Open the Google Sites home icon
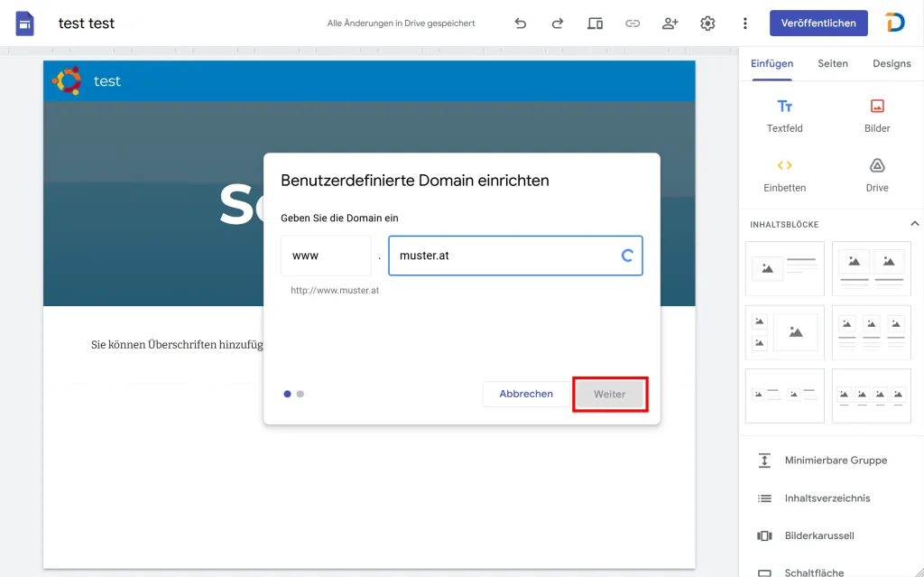 (25, 23)
